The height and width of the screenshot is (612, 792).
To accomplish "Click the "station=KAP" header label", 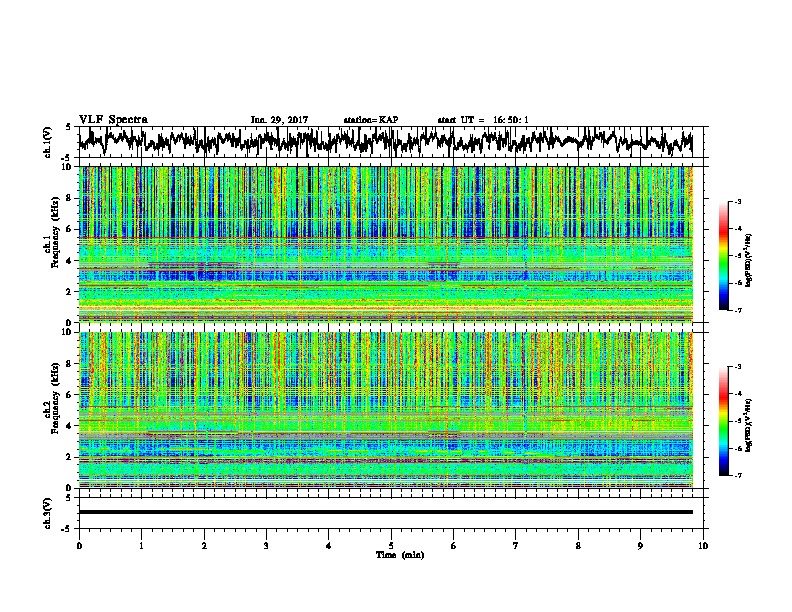I will [x=370, y=120].
